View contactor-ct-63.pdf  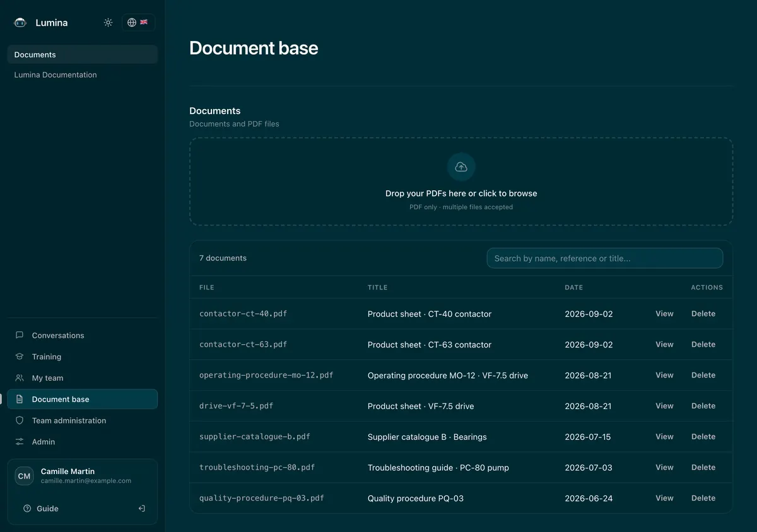click(664, 345)
